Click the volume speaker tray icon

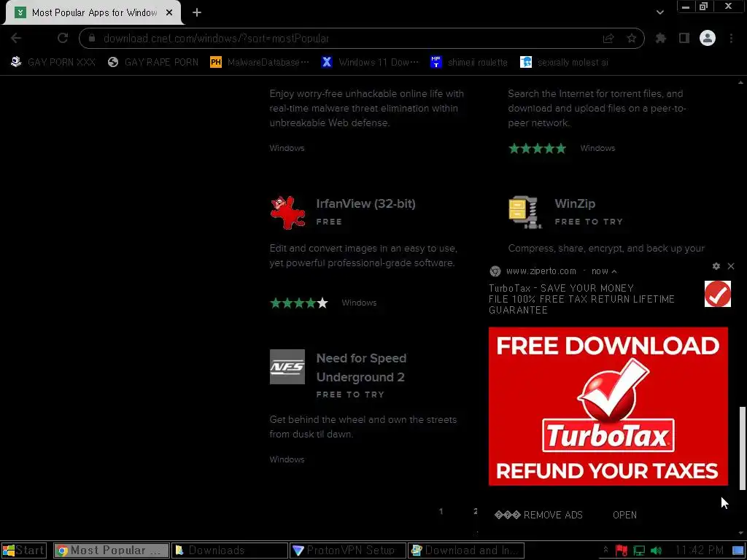pyautogui.click(x=657, y=551)
